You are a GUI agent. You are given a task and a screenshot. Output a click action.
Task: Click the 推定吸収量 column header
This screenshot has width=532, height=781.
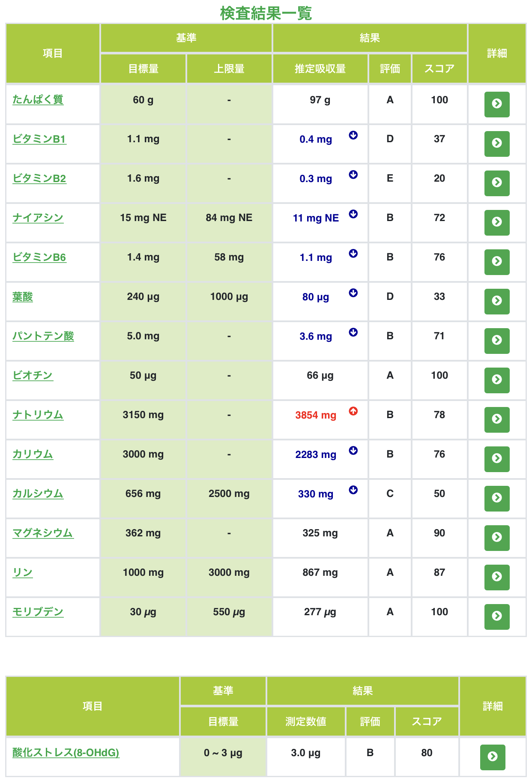tap(320, 69)
